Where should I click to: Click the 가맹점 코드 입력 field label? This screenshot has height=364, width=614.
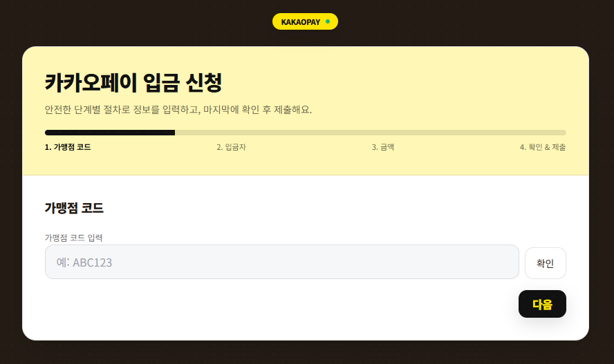pyautogui.click(x=73, y=238)
